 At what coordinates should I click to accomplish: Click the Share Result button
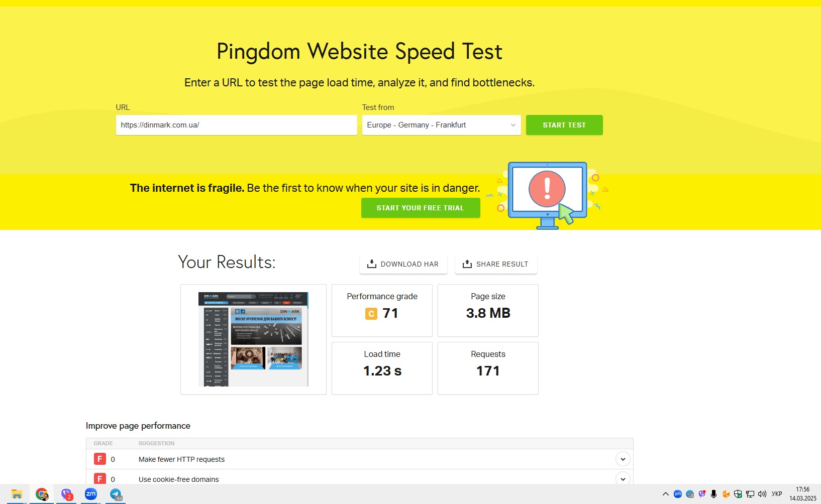496,264
